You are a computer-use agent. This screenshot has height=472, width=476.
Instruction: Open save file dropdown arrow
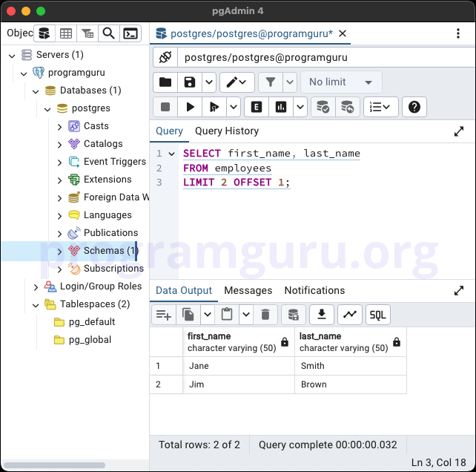click(x=209, y=82)
